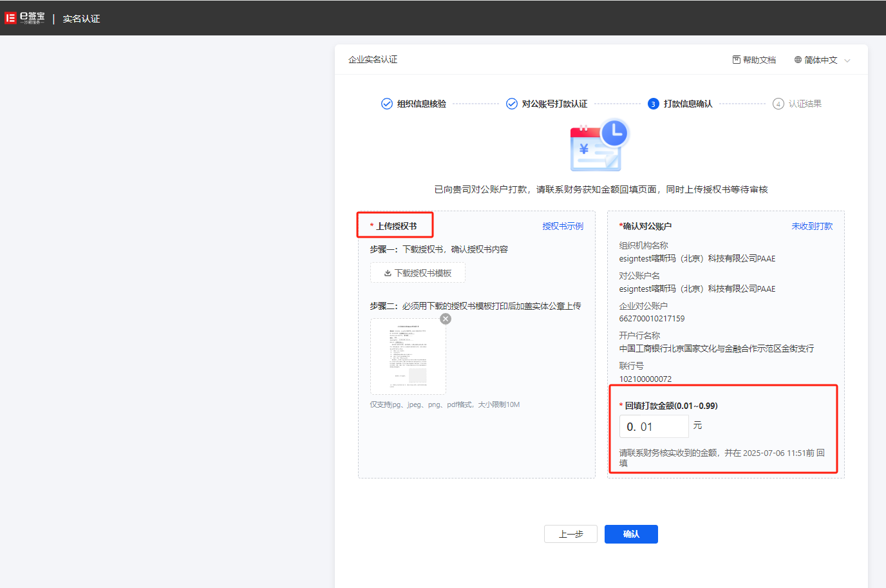Expand the 简体中文 language dropdown

pyautogui.click(x=820, y=60)
